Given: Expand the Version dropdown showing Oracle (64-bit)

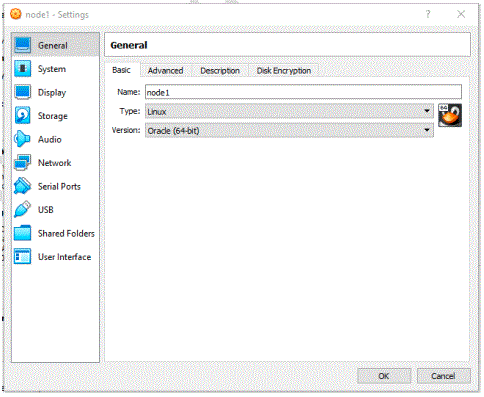Looking at the screenshot, I should click(289, 130).
